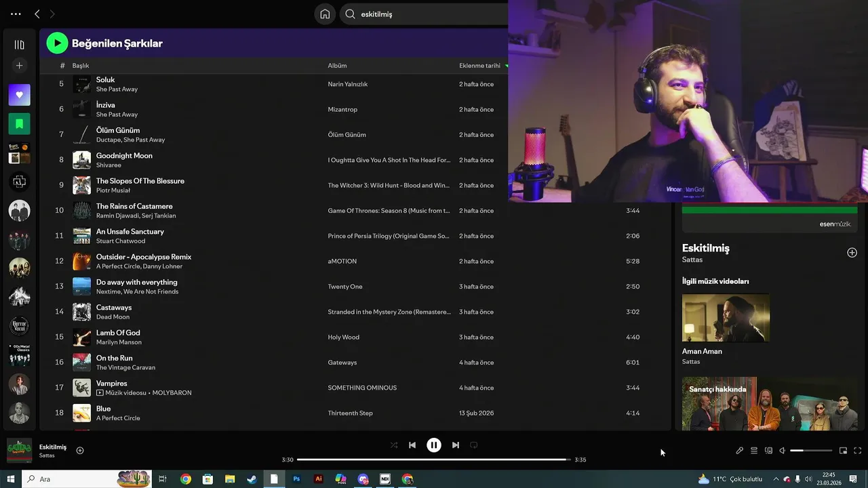Open the Aman Aman music video thumbnail
Screen dimensions: 868x488
(726, 318)
